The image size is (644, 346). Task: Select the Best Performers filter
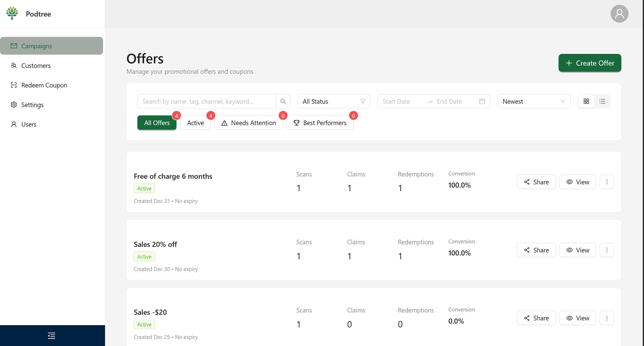[320, 123]
